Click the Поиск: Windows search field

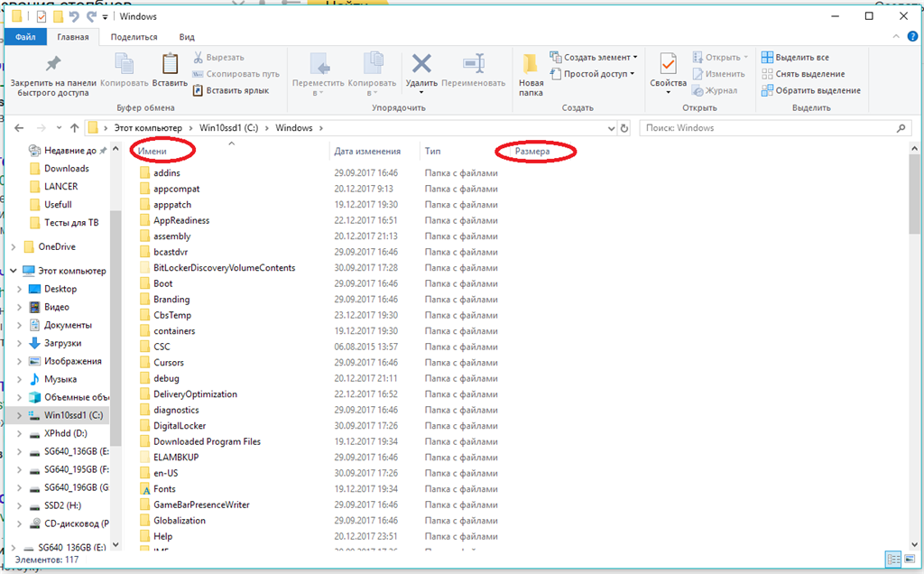click(775, 128)
